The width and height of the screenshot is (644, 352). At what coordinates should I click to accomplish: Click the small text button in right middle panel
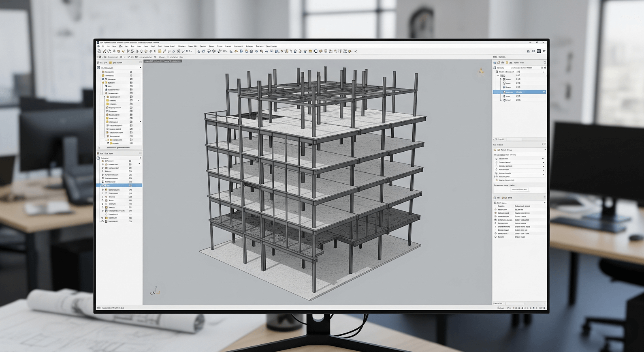tap(519, 189)
